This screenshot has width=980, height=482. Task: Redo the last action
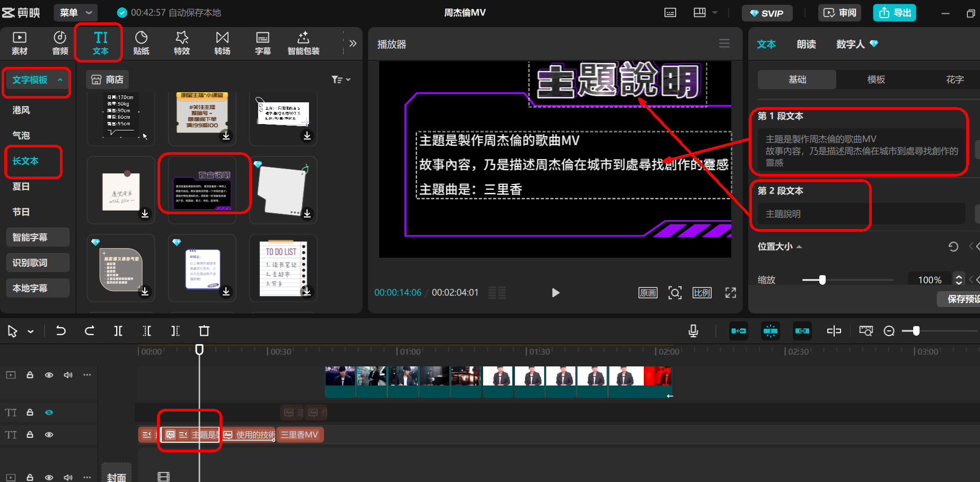click(89, 331)
